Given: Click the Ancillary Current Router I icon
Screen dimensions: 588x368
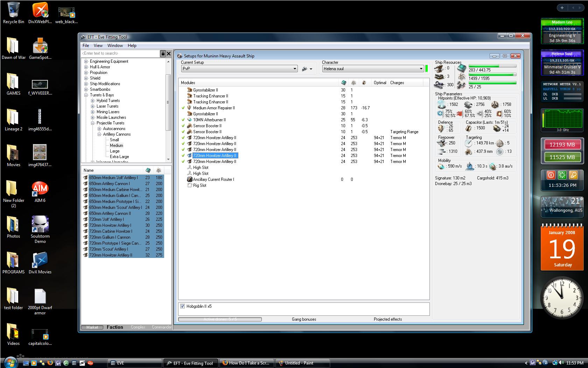Looking at the screenshot, I should (189, 179).
